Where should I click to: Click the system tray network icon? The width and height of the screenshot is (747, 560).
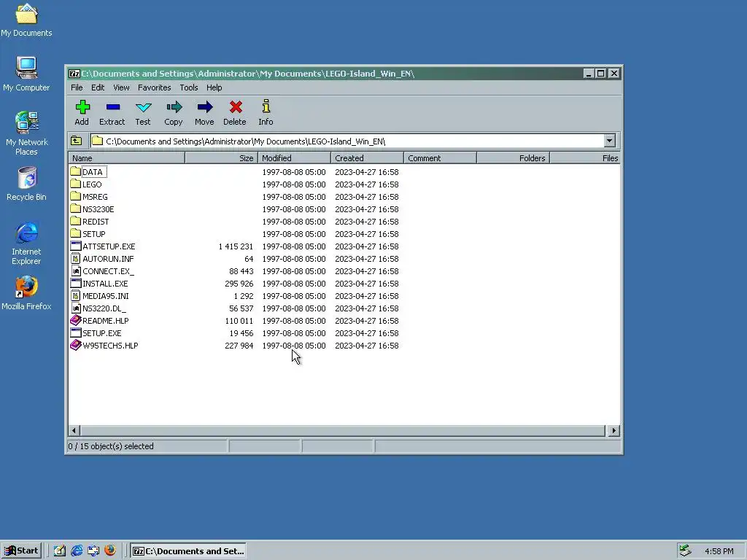(x=685, y=551)
